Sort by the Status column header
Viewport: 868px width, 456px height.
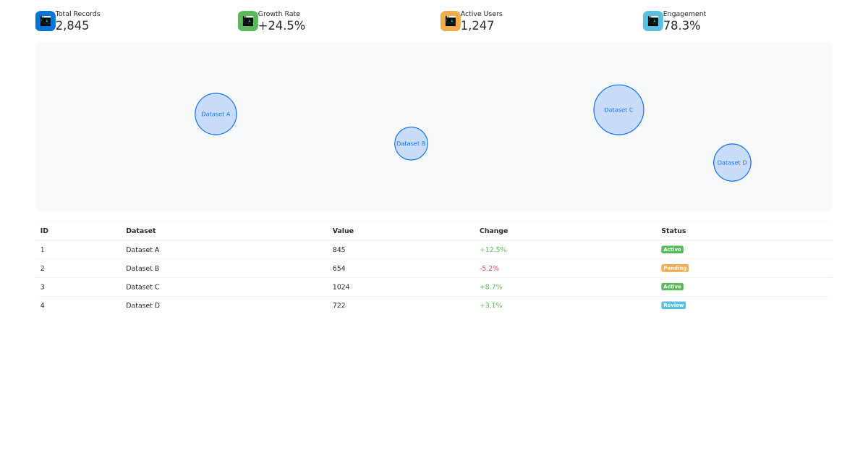[x=673, y=231]
